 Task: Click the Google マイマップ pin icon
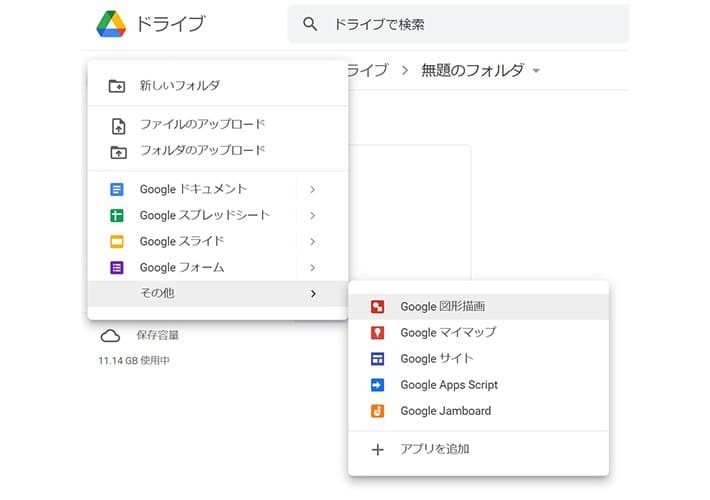click(377, 333)
